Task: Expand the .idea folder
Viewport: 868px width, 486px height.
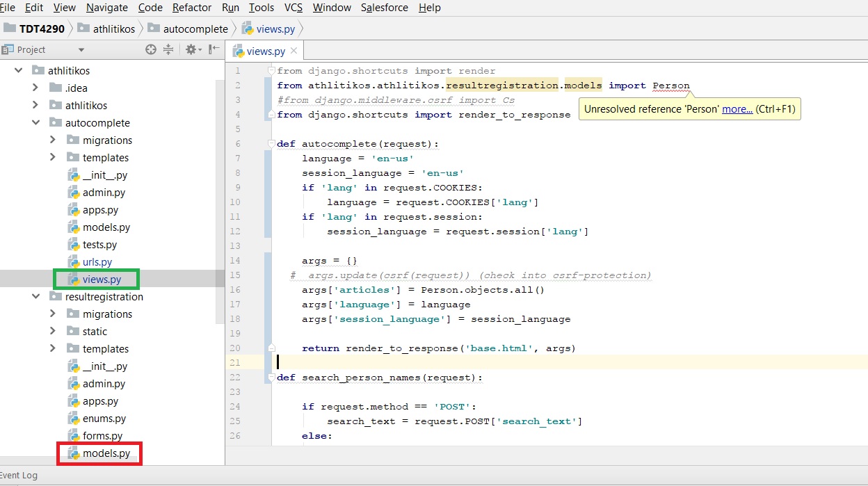Action: pos(35,88)
